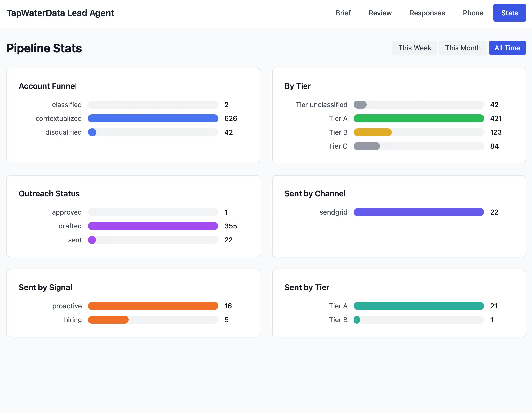The height and width of the screenshot is (413, 532).
Task: Click the Pipeline Stats heading
Action: point(44,48)
